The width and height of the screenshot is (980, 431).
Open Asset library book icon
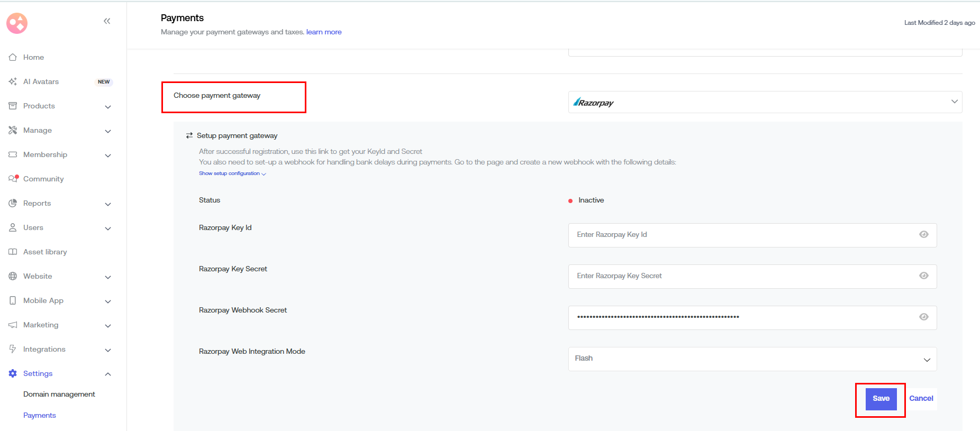13,252
